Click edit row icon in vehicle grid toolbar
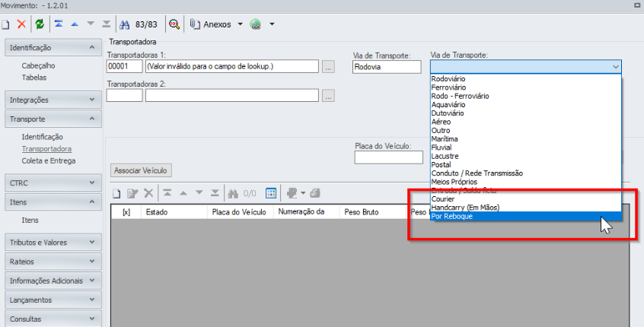This screenshot has height=327, width=644. tap(132, 193)
